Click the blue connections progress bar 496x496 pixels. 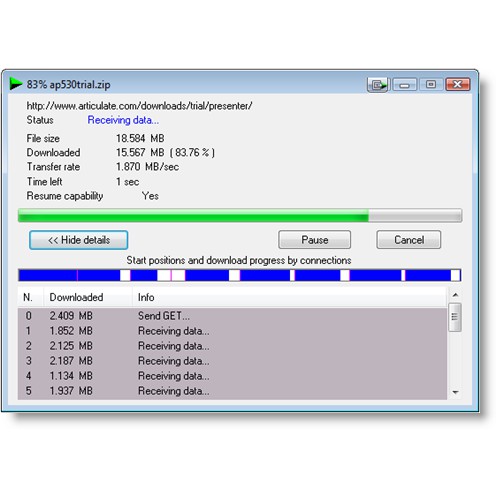pos(240,275)
